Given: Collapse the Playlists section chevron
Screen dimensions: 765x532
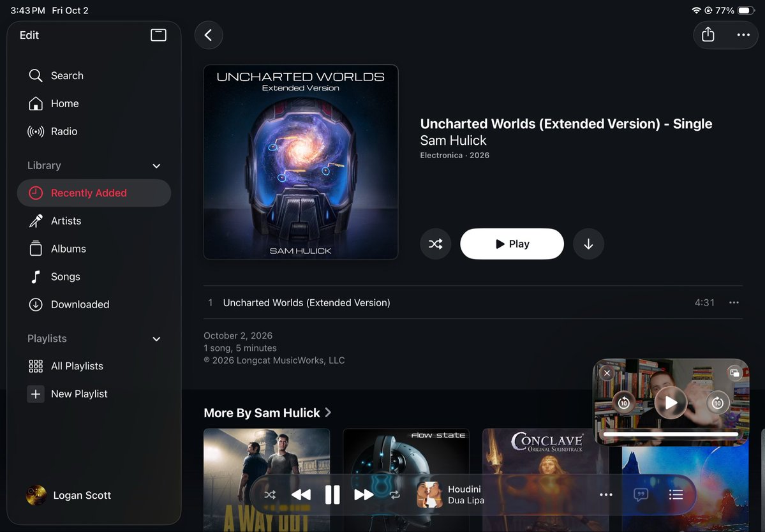Looking at the screenshot, I should 156,339.
